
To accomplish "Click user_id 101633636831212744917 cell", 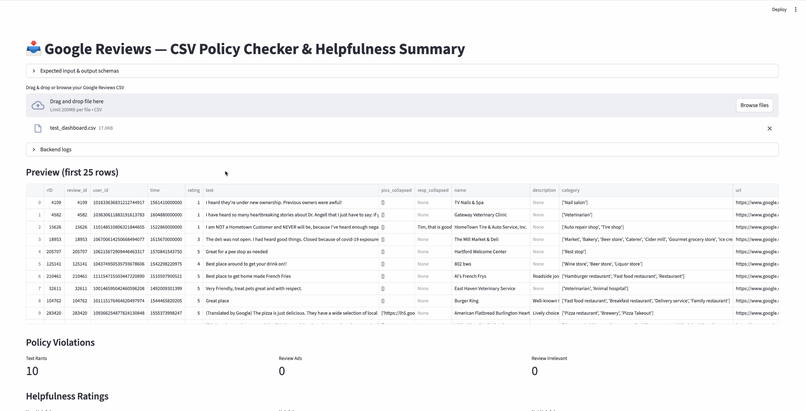I will [119, 202].
